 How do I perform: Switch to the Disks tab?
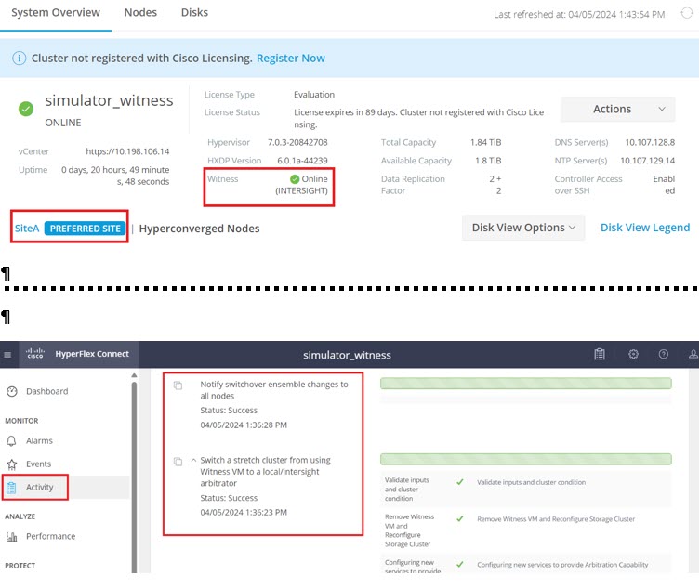[194, 12]
